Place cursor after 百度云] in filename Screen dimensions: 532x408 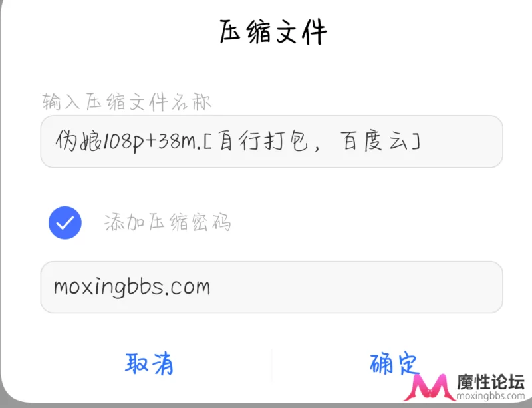point(422,141)
